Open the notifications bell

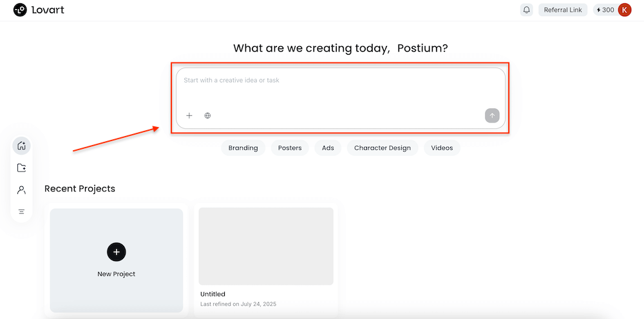pyautogui.click(x=527, y=10)
